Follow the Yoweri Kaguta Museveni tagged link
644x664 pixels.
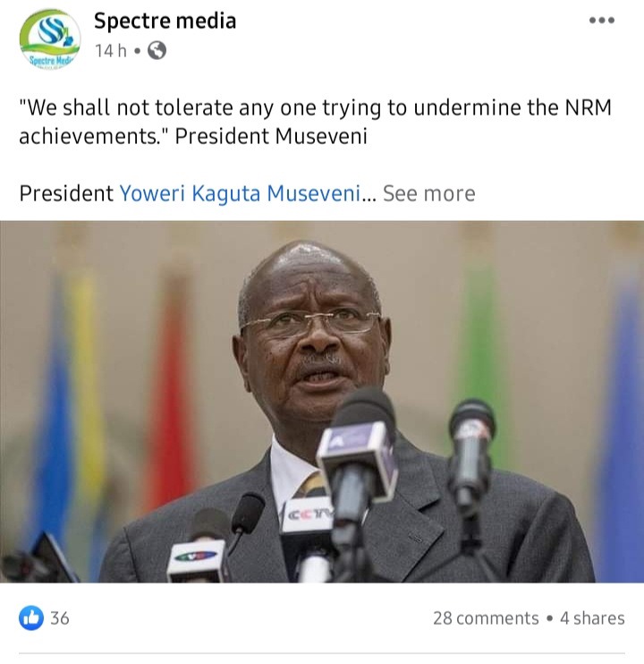tap(240, 193)
